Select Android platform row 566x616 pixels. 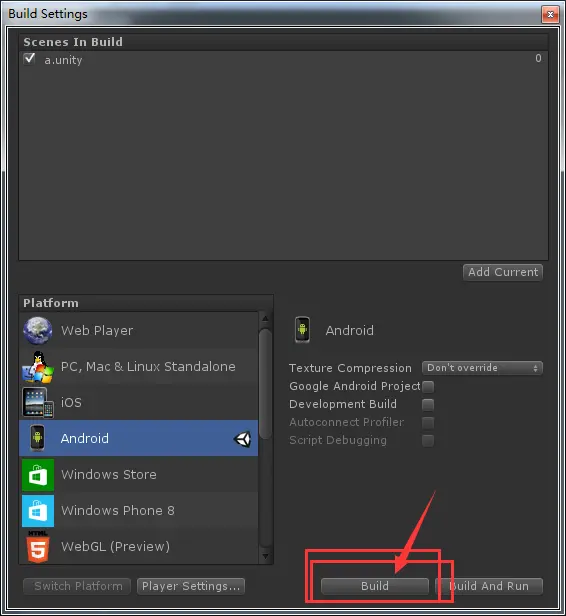139,438
